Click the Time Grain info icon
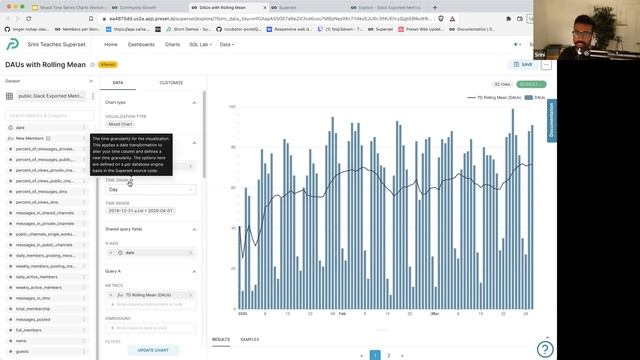This screenshot has width=640, height=360. [131, 180]
